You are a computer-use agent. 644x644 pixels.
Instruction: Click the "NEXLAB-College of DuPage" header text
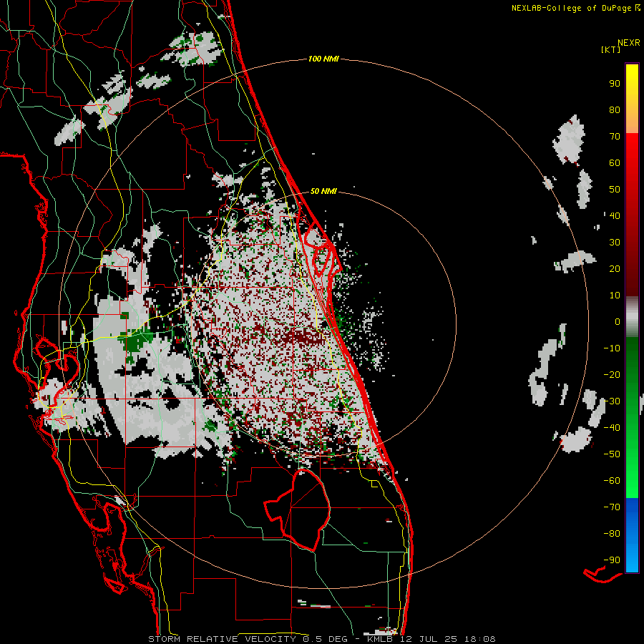571,8
